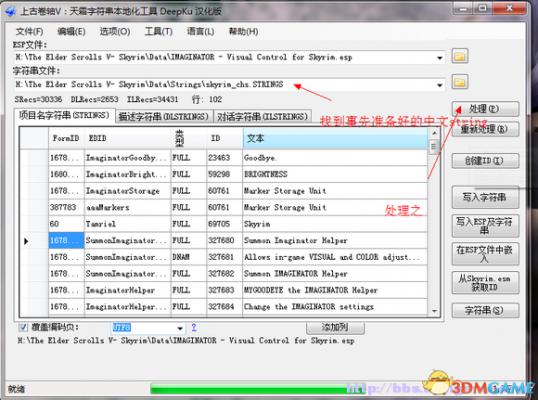Click the 重新处理(R) button
This screenshot has width=538, height=400.
(x=485, y=129)
